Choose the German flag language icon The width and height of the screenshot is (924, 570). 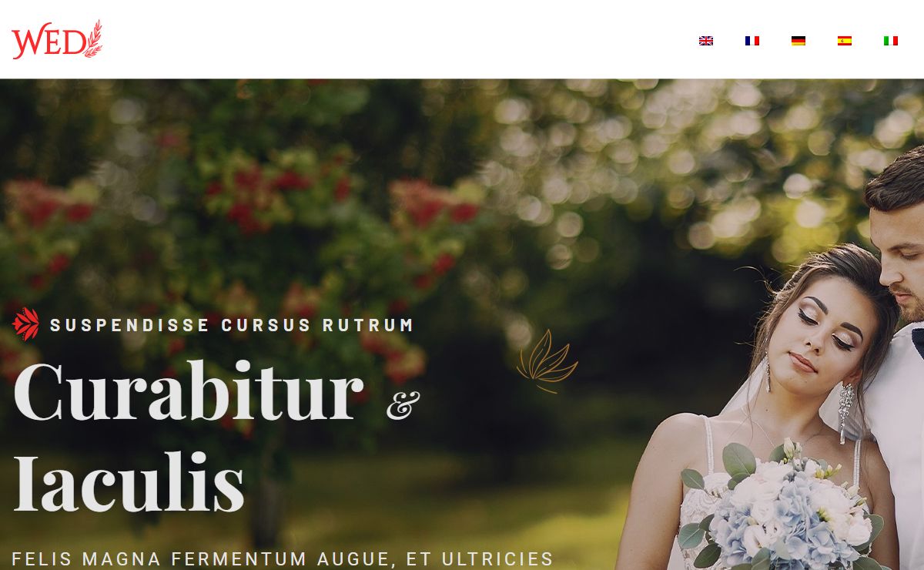tap(798, 41)
